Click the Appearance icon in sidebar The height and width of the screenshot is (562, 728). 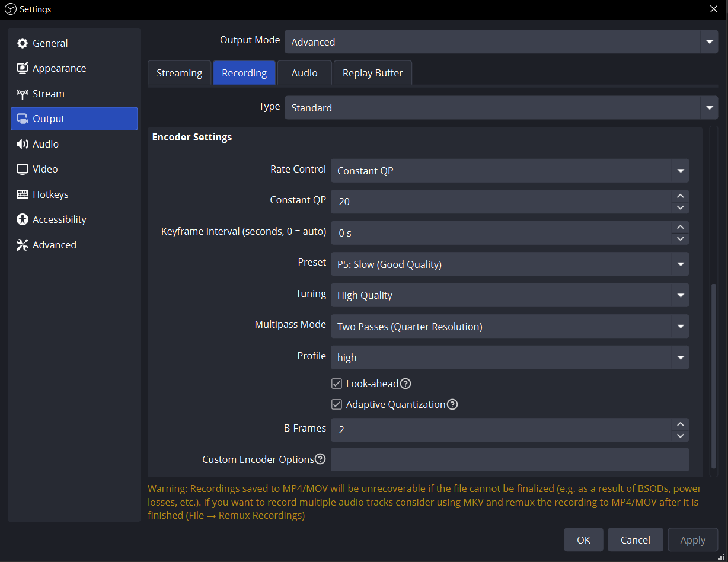tap(23, 68)
